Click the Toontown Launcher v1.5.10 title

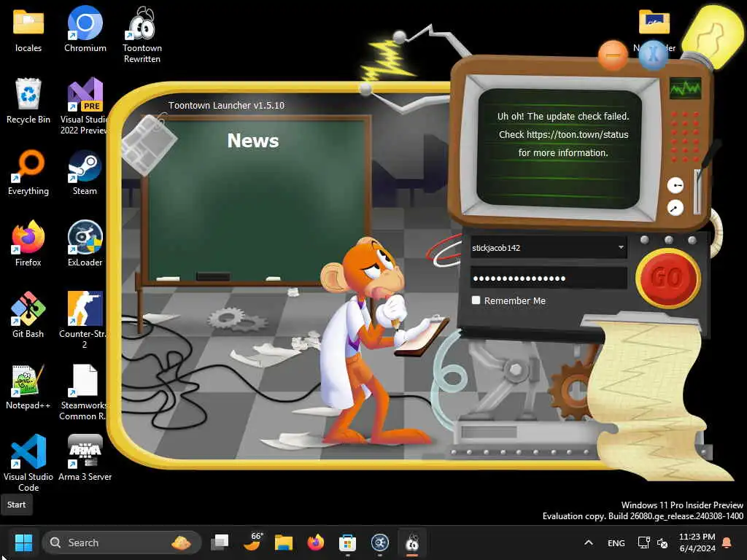(226, 105)
